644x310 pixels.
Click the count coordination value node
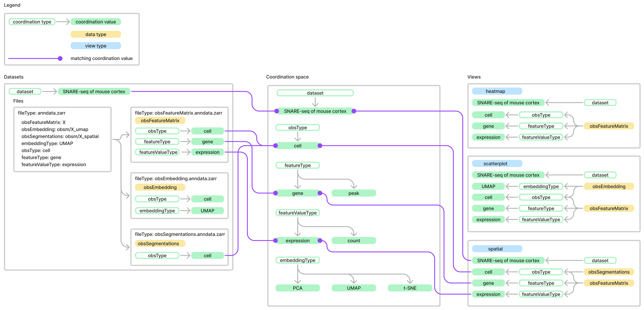click(x=353, y=241)
